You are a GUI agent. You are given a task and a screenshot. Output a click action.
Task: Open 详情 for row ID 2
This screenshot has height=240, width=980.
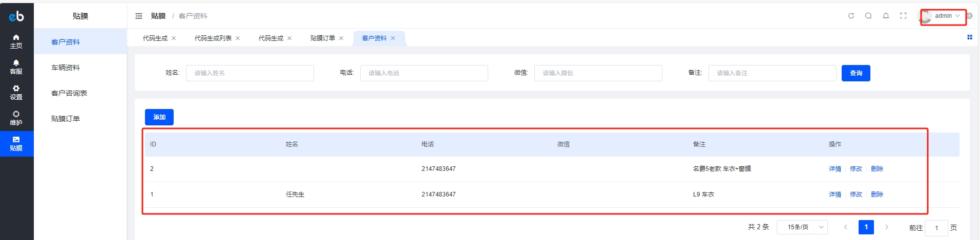tap(835, 169)
